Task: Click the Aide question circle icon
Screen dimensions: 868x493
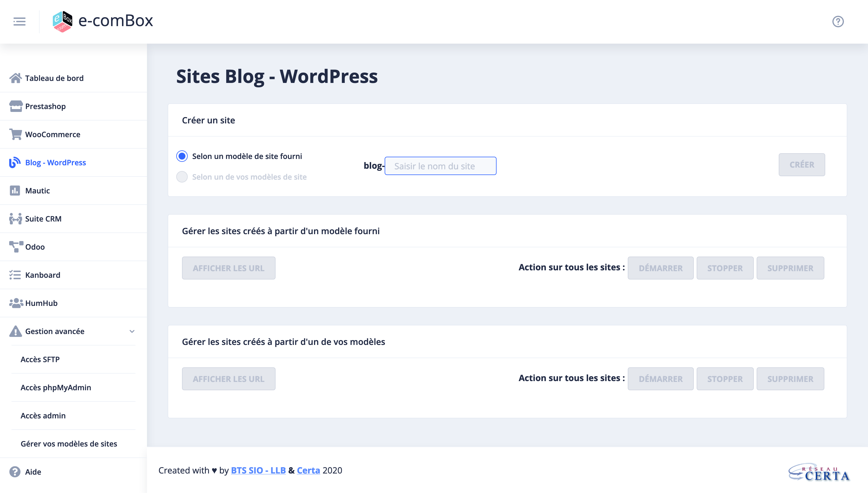Action: click(x=15, y=472)
